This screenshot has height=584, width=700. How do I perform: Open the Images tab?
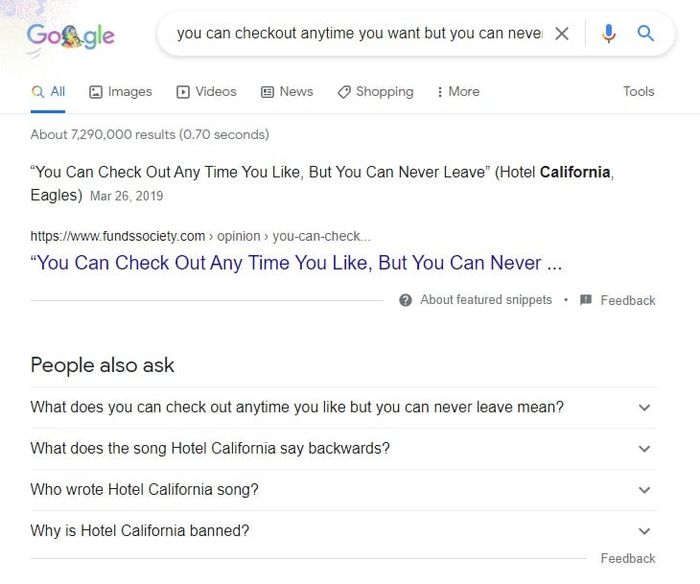click(121, 92)
